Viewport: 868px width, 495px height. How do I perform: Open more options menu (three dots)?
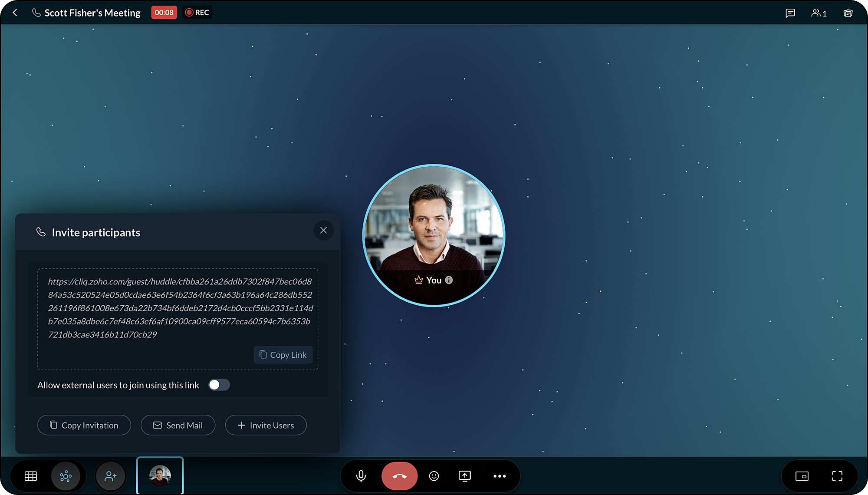500,476
